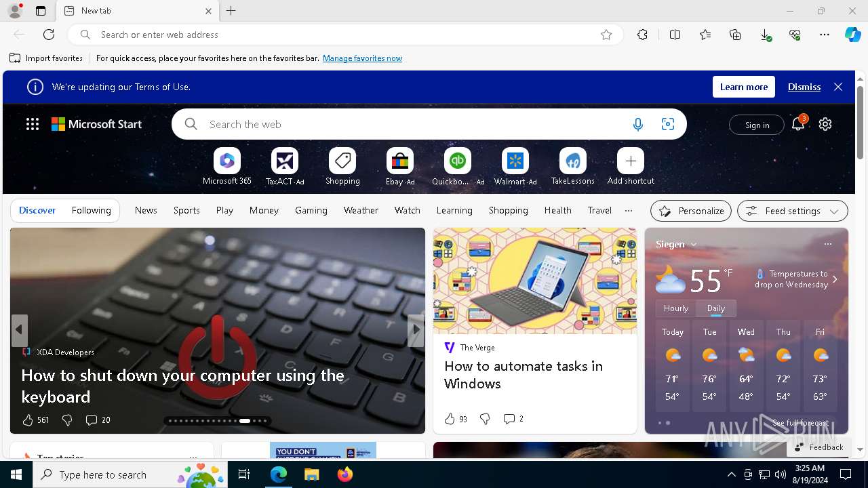Open Collections in toolbar

click(735, 35)
